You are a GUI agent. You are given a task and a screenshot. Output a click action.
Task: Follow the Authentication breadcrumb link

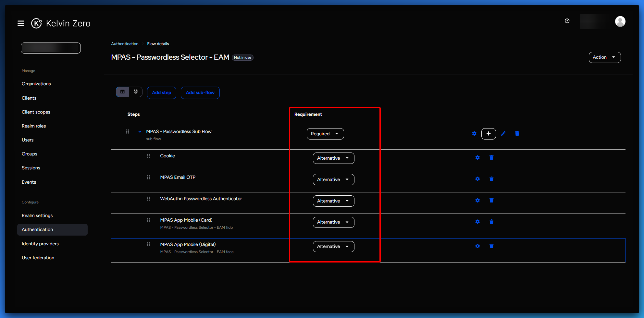(x=125, y=44)
